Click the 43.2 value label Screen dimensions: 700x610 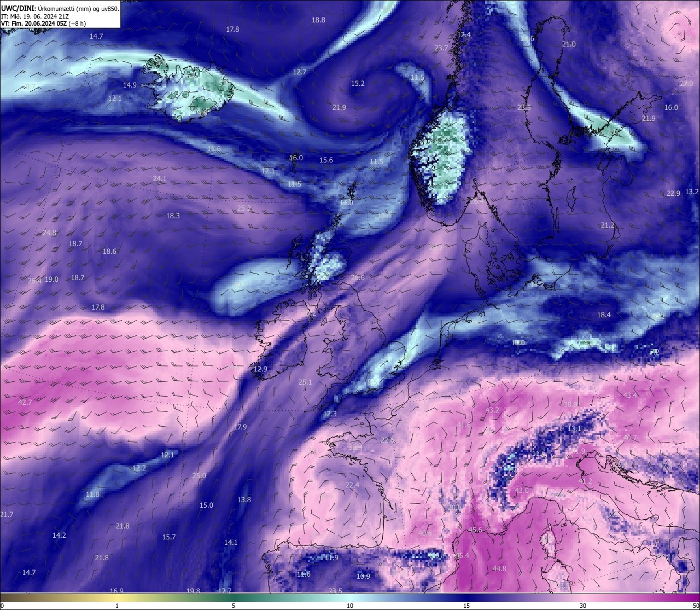pos(492,410)
